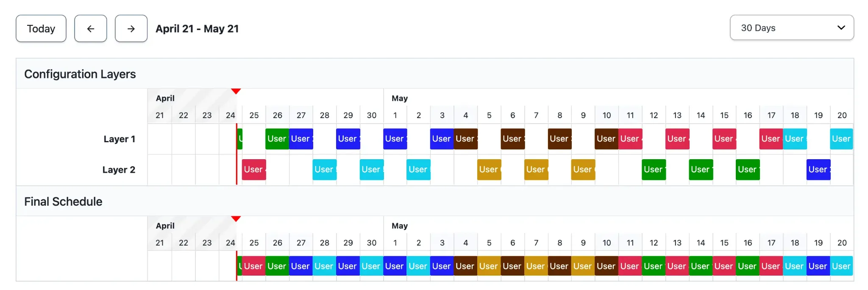Image resolution: width=868 pixels, height=290 pixels.
Task: Select Layer 1 brown shift on May 6
Action: [513, 139]
